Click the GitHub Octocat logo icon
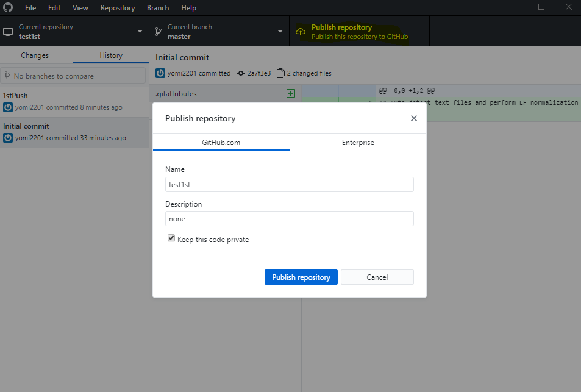The height and width of the screenshot is (392, 581). 8,7
